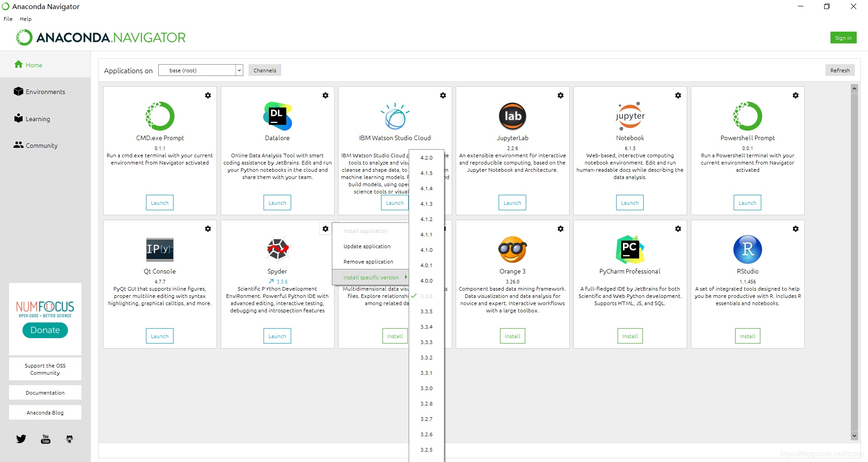Launch Qt Console
This screenshot has width=868, height=462.
click(160, 336)
